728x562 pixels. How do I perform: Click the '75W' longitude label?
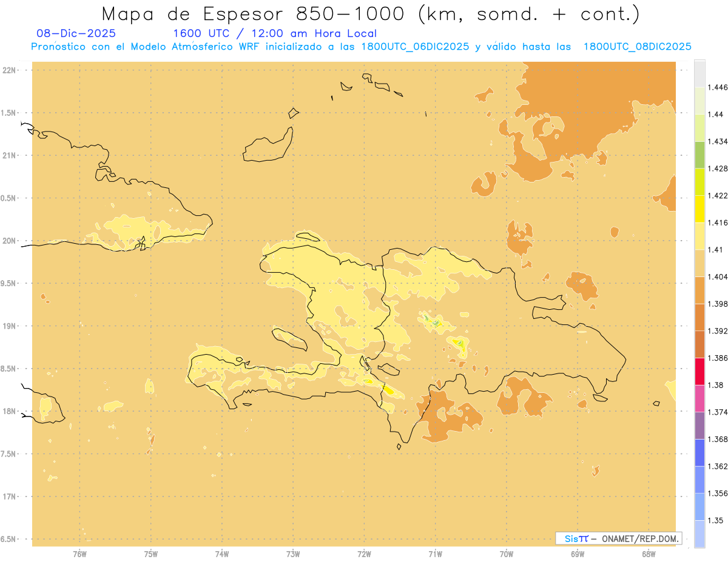pos(151,554)
